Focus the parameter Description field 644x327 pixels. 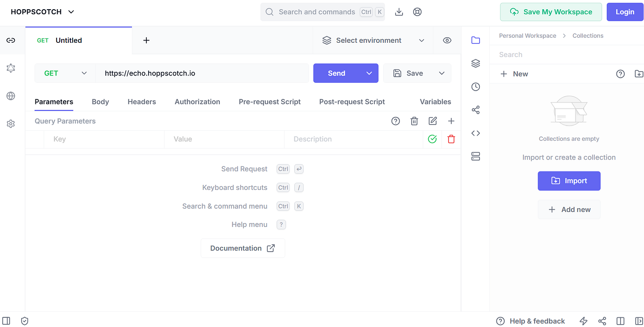tap(354, 139)
